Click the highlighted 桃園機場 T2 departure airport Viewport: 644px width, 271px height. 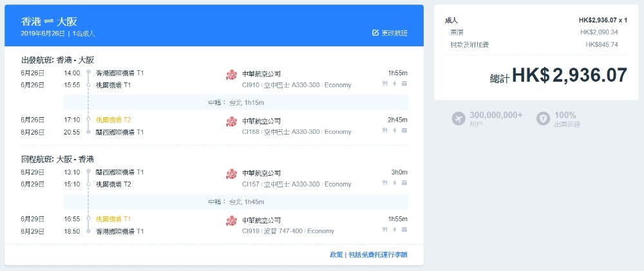tap(113, 120)
